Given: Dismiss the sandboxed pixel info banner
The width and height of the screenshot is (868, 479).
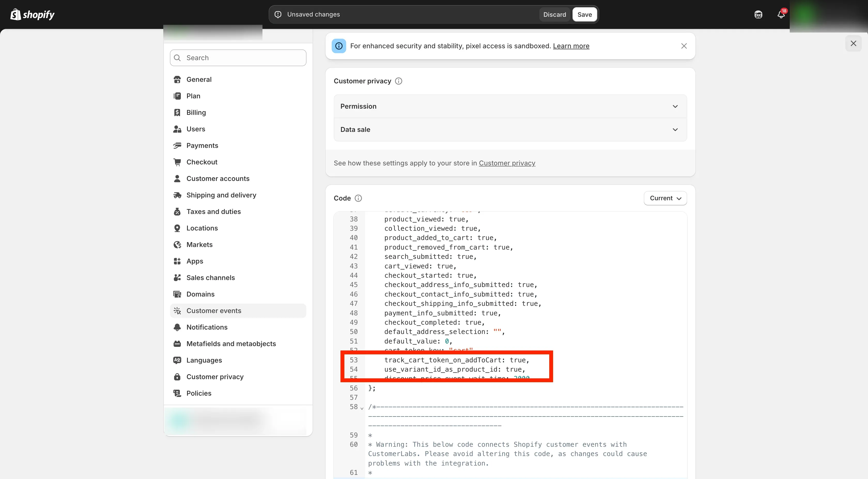Looking at the screenshot, I should [684, 46].
